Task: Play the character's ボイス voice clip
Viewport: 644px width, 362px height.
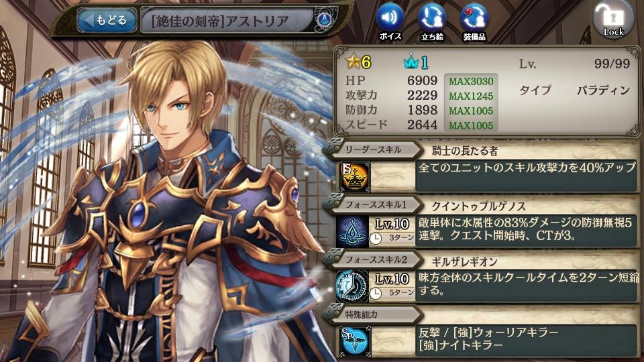Action: (390, 21)
